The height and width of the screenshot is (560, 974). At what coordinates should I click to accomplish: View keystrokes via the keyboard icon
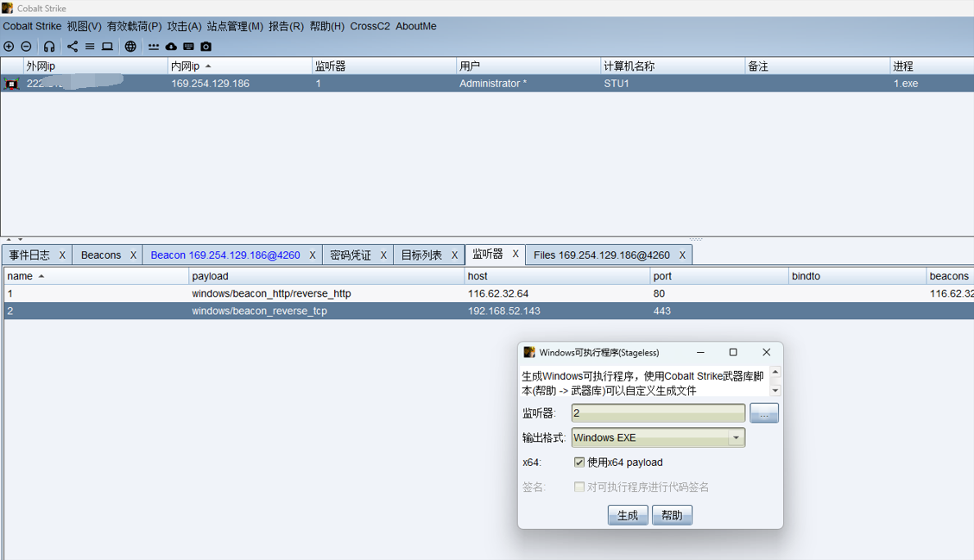(x=187, y=47)
